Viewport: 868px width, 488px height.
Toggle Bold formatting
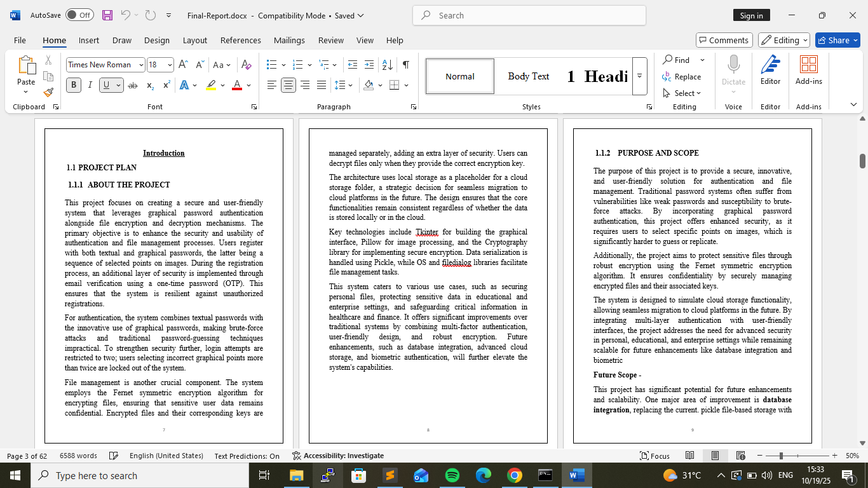point(74,85)
